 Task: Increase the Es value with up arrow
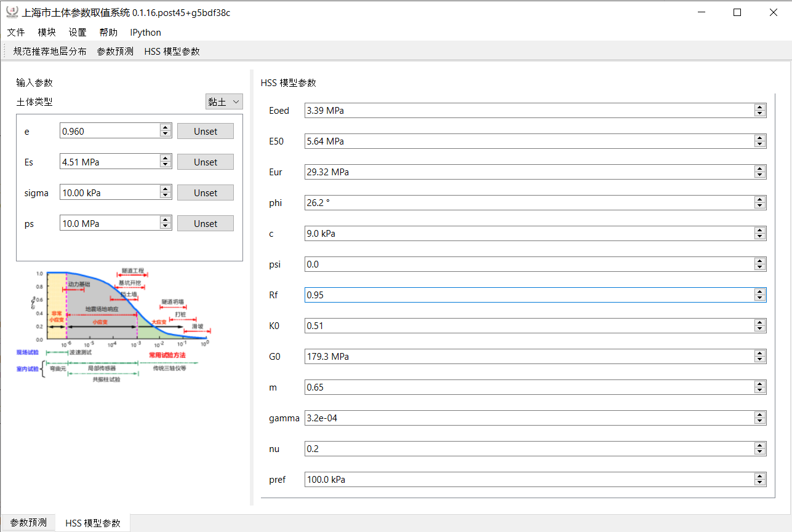pos(165,159)
